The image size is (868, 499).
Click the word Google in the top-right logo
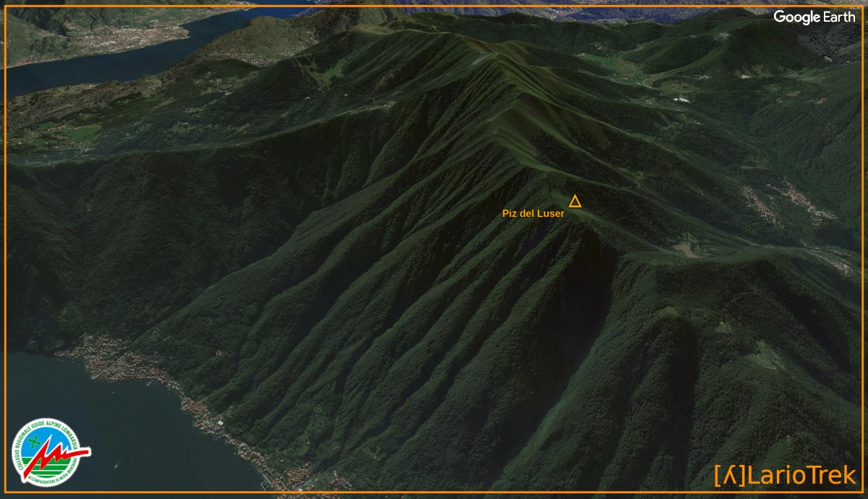pyautogui.click(x=797, y=17)
